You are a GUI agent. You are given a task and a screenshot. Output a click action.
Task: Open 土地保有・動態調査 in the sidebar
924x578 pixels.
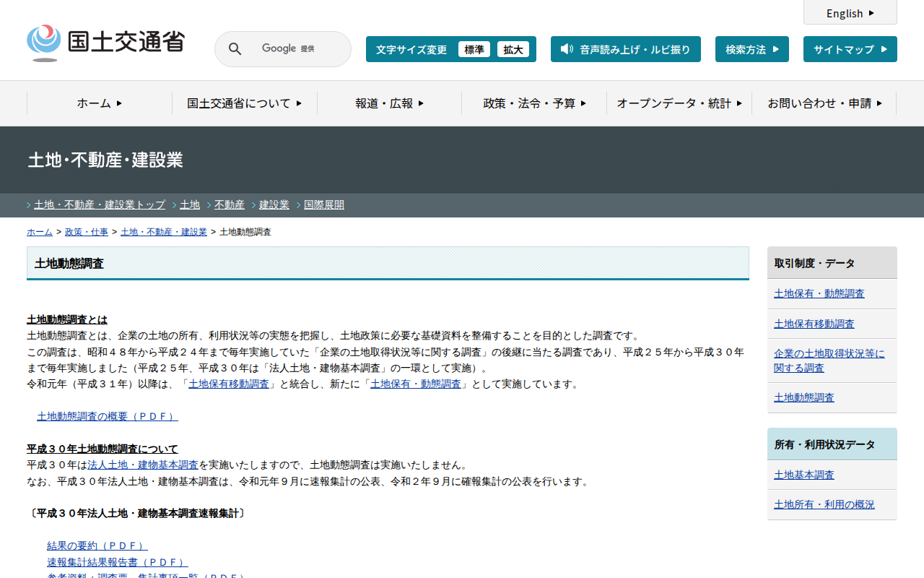pyautogui.click(x=819, y=293)
